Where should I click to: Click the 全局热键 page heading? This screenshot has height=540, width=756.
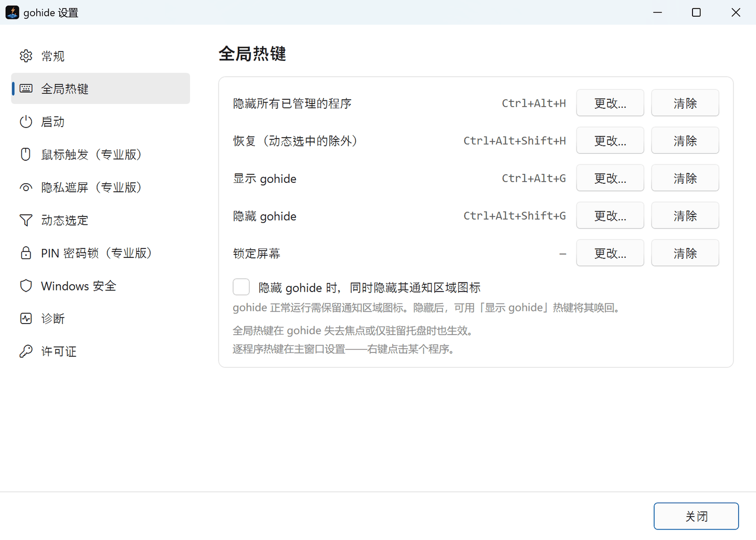tap(253, 54)
